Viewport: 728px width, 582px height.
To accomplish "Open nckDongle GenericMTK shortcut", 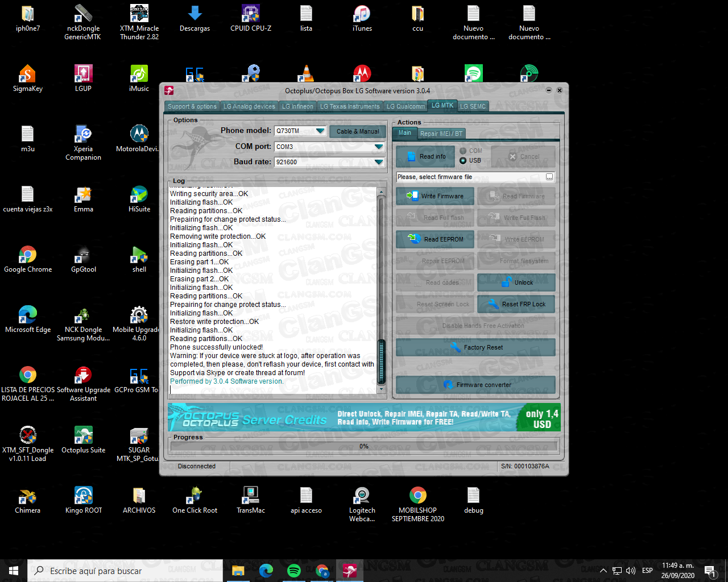I will 83,23.
